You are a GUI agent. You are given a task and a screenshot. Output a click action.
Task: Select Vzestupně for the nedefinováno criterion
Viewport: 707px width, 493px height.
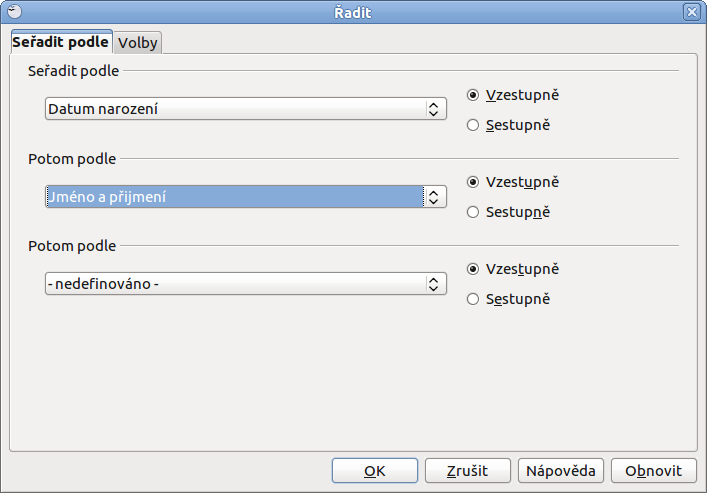point(513,269)
